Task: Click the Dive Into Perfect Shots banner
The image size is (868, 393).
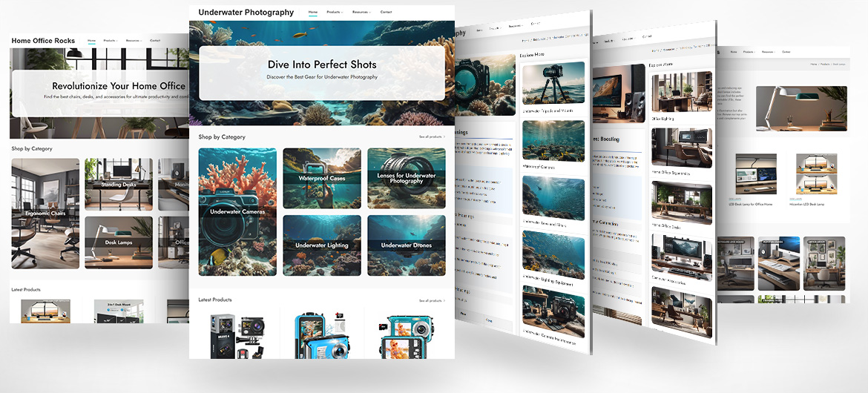Action: point(322,73)
